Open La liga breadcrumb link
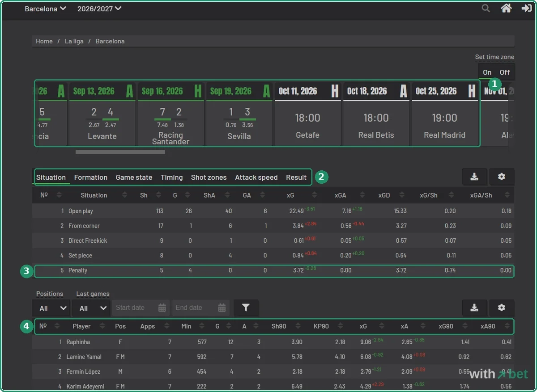537x392 pixels. 74,41
